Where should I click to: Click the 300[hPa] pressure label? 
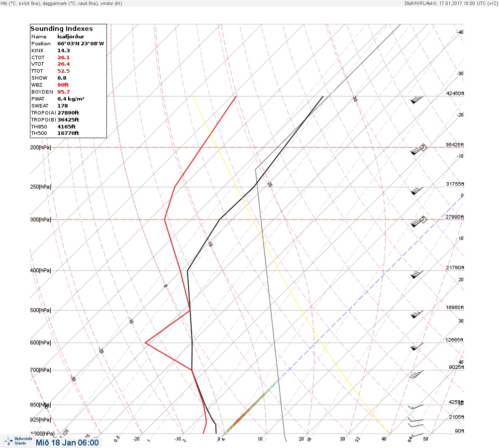click(40, 220)
